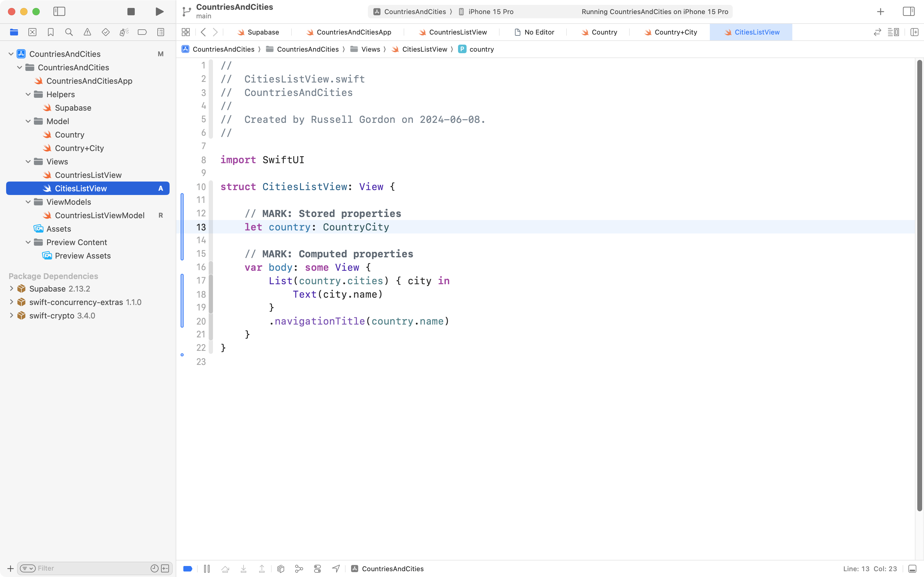The width and height of the screenshot is (924, 577).
Task: Open the Breakpoint navigator icon
Action: click(142, 32)
